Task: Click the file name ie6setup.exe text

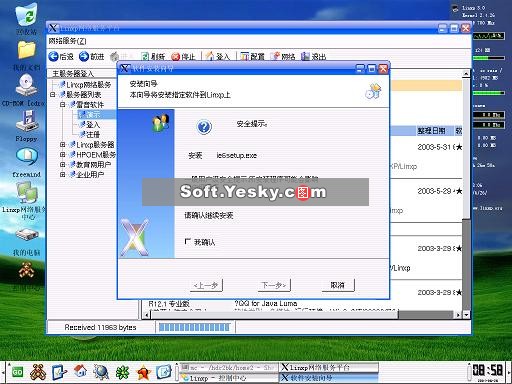Action: [237, 155]
